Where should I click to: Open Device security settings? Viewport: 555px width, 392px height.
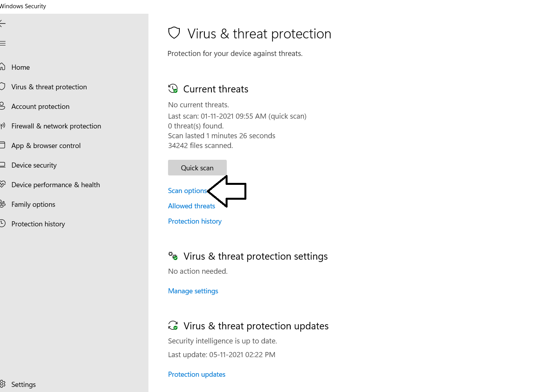click(x=34, y=165)
